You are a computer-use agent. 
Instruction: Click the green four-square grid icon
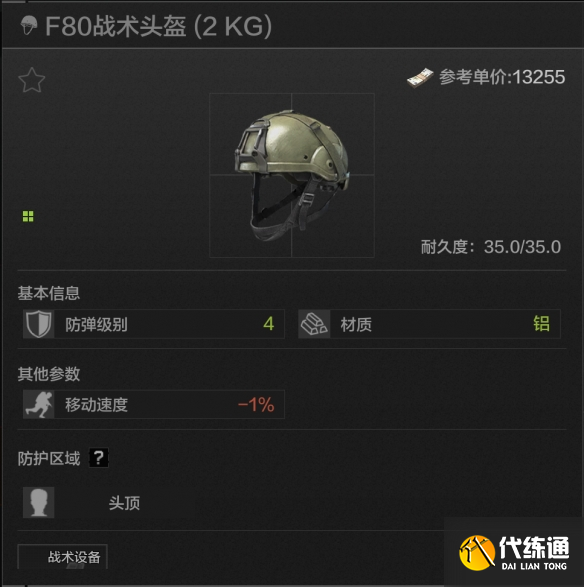pyautogui.click(x=28, y=216)
